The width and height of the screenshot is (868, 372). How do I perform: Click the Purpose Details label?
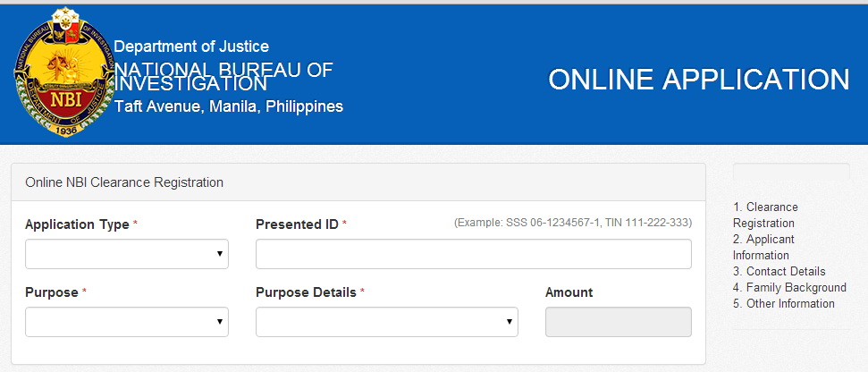[306, 292]
